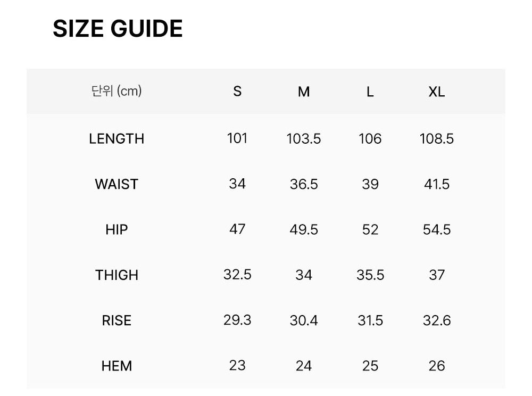Click the 49.5 hip value for M
Image resolution: width=532 pixels, height=396 pixels.
(x=304, y=230)
